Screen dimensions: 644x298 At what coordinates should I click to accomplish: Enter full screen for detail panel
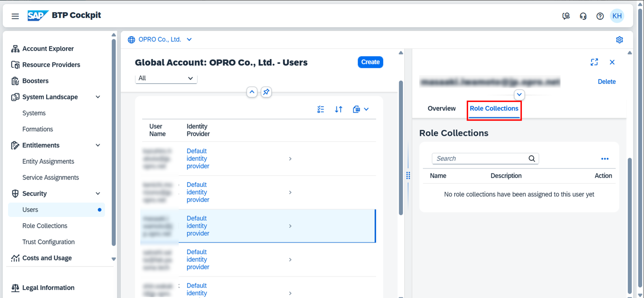click(x=594, y=62)
